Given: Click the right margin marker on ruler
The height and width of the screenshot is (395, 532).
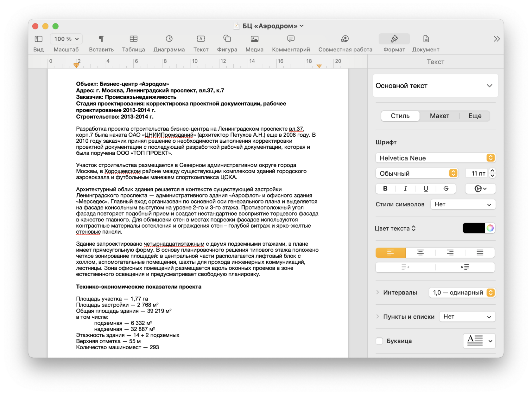Looking at the screenshot, I should 319,66.
